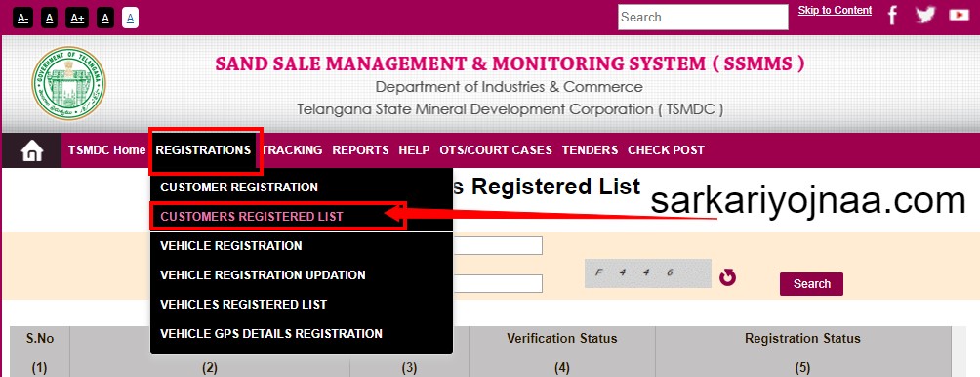This screenshot has height=377, width=980.
Task: Click the captcha image F446
Action: [x=648, y=273]
